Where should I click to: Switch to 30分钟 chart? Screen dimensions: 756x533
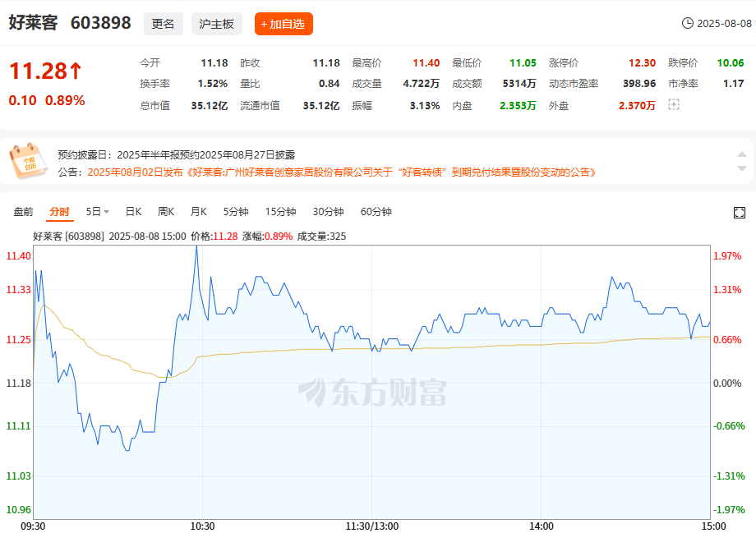(x=328, y=212)
